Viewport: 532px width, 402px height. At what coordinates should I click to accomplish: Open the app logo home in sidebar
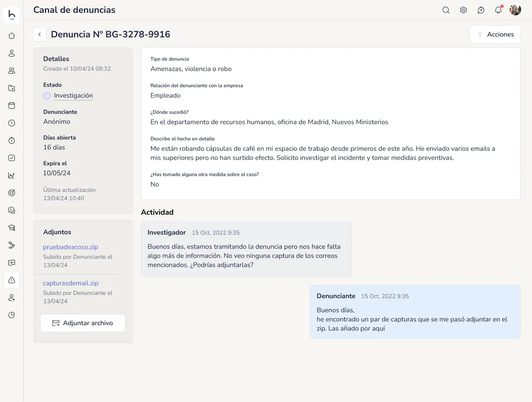tap(12, 15)
